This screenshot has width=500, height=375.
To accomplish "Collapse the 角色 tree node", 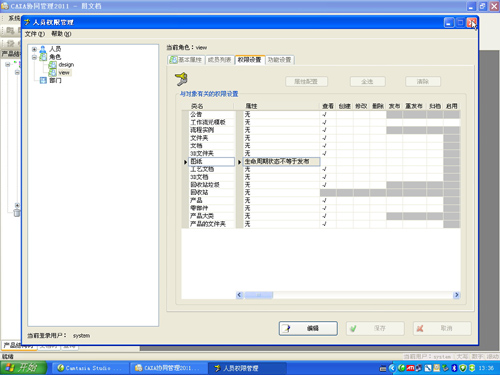I will [x=34, y=57].
